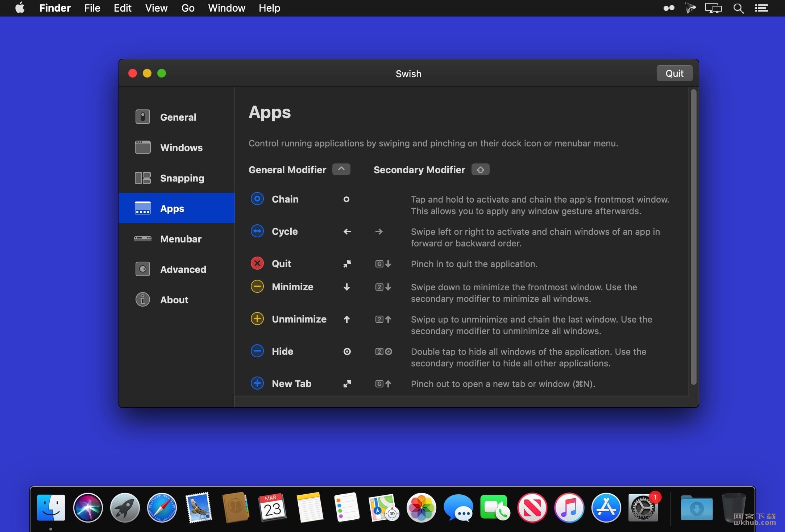This screenshot has height=532, width=785.
Task: Open the Menubar settings section
Action: [177, 239]
